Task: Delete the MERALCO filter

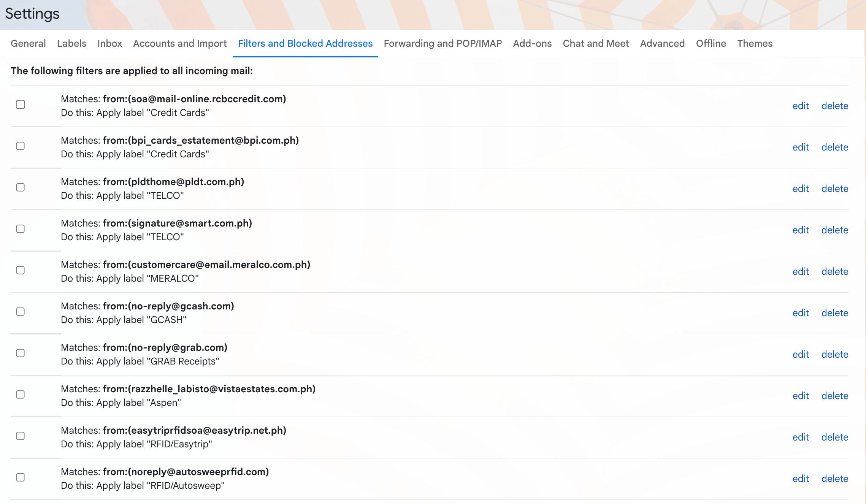Action: click(x=834, y=271)
